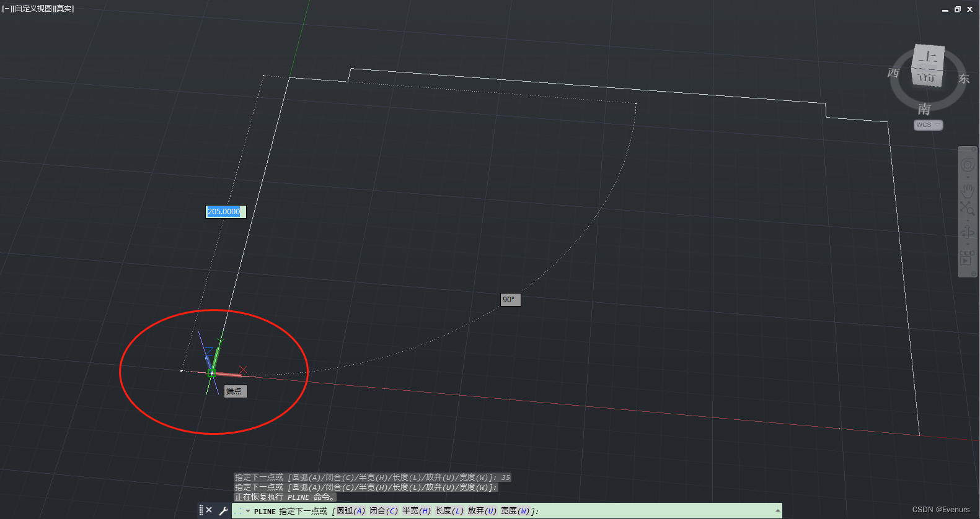Click the 90° dynamic angle field
The height and width of the screenshot is (519, 980).
[510, 300]
